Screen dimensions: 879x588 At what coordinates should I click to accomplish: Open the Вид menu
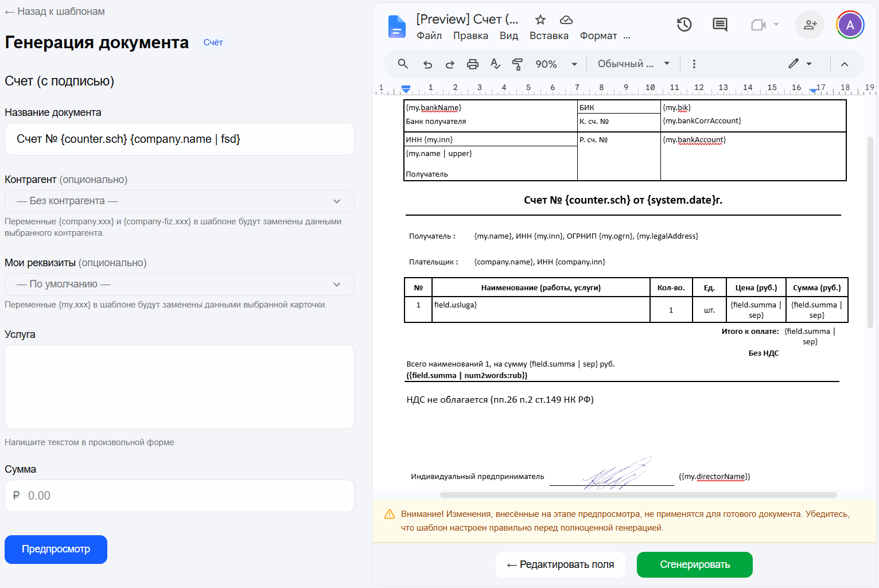[509, 36]
